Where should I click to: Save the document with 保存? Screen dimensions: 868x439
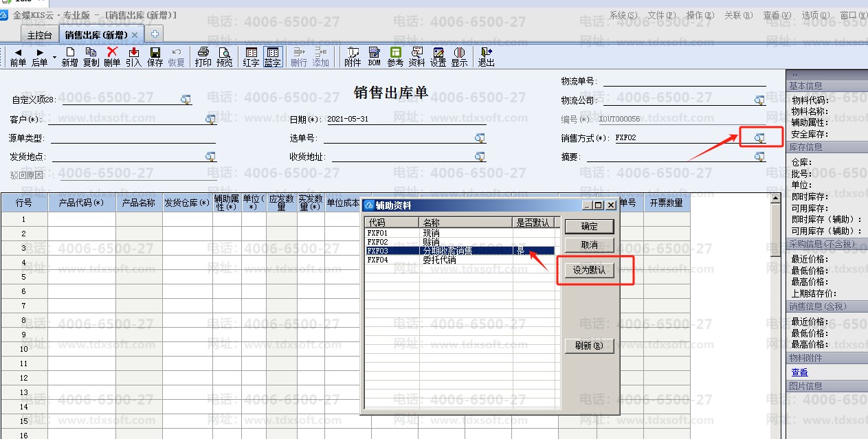click(155, 57)
